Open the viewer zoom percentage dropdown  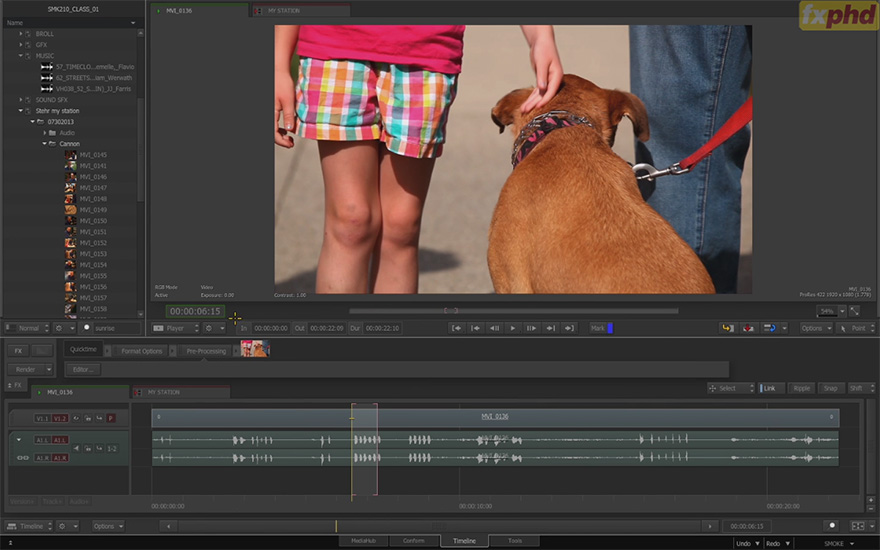click(x=842, y=311)
